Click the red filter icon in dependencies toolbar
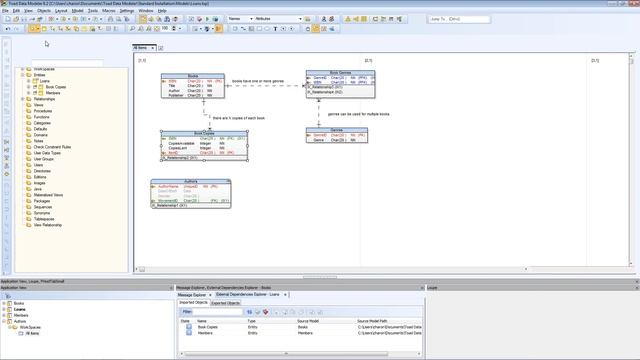Viewport: 640px width, 360px height. pos(266,312)
